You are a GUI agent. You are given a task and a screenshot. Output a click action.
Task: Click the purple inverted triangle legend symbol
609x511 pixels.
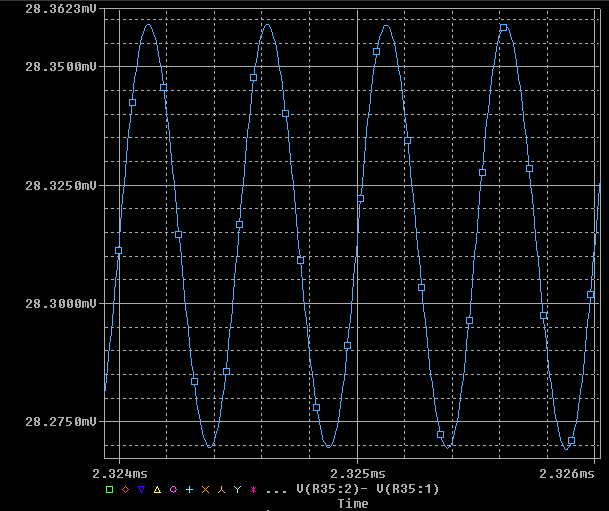(x=141, y=489)
